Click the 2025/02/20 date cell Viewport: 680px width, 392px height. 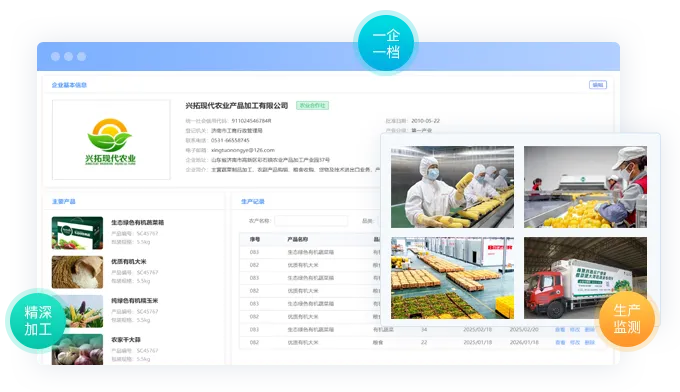coord(524,330)
